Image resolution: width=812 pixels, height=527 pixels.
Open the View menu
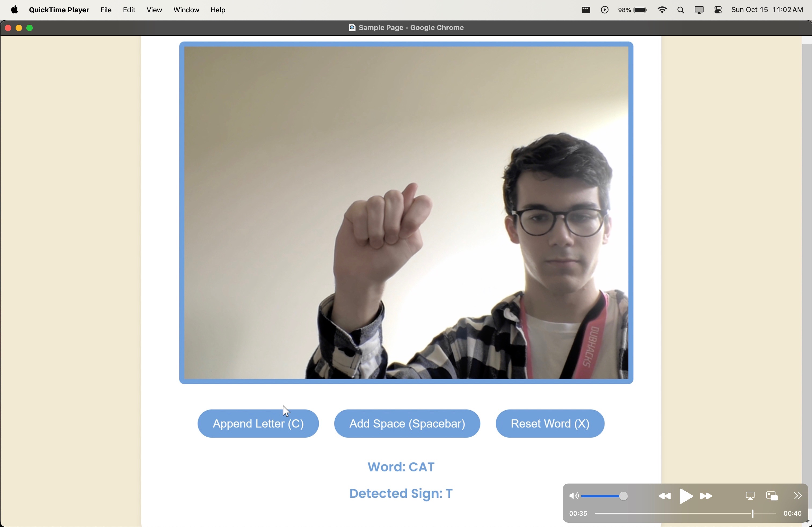click(154, 10)
